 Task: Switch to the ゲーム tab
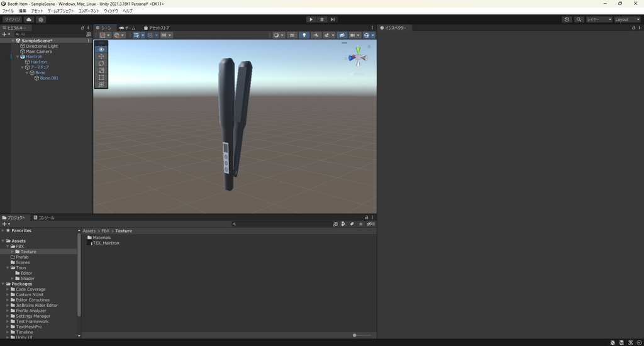[x=127, y=28]
